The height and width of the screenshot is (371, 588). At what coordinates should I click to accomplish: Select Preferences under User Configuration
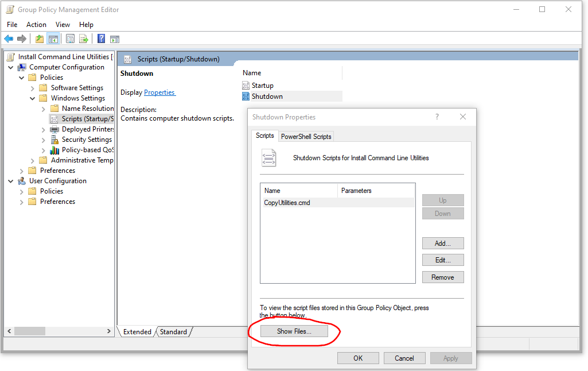[58, 202]
